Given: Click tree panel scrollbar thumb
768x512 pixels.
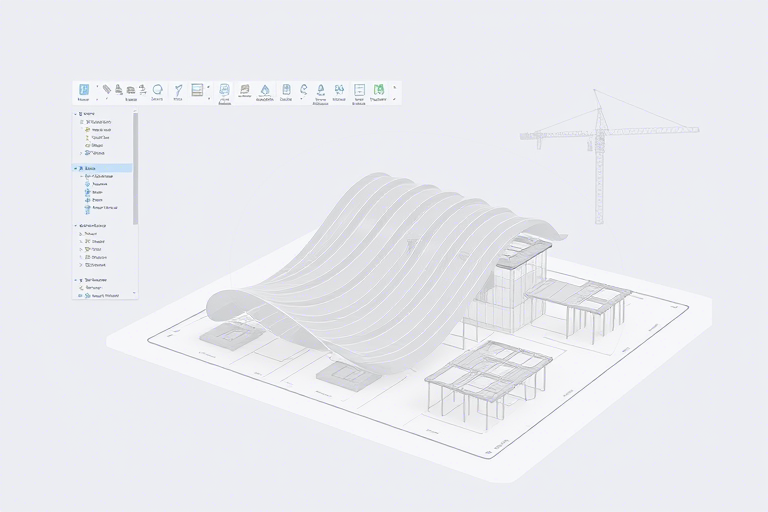Looking at the screenshot, I should (x=135, y=169).
